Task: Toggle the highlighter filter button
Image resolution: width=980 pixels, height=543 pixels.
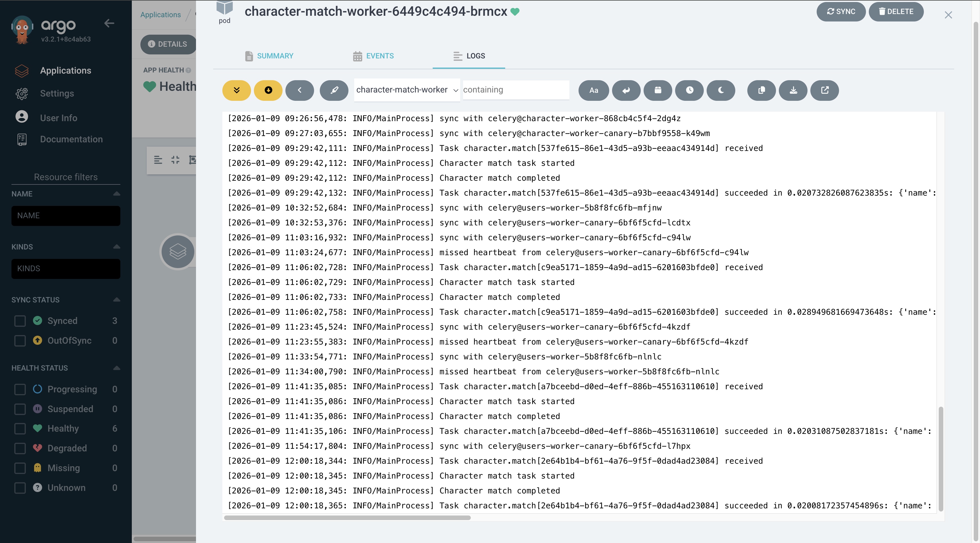Action: click(x=334, y=90)
